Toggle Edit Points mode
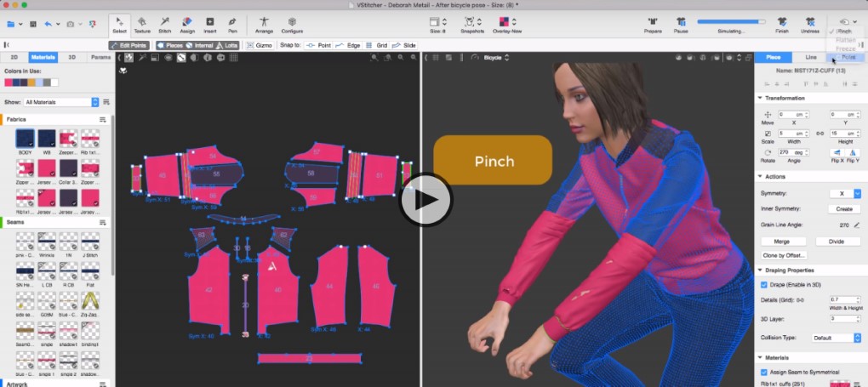The height and width of the screenshot is (387, 868). coord(129,45)
